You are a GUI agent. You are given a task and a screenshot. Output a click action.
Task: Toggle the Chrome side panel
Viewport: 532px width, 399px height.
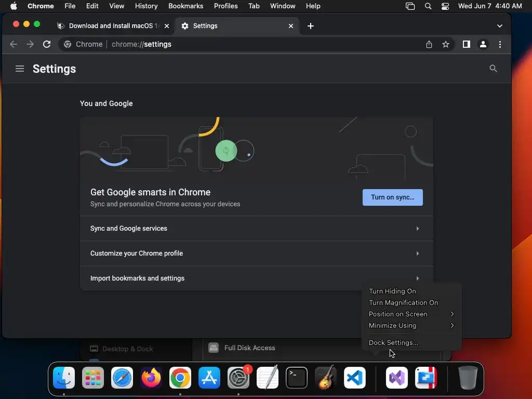pyautogui.click(x=467, y=44)
